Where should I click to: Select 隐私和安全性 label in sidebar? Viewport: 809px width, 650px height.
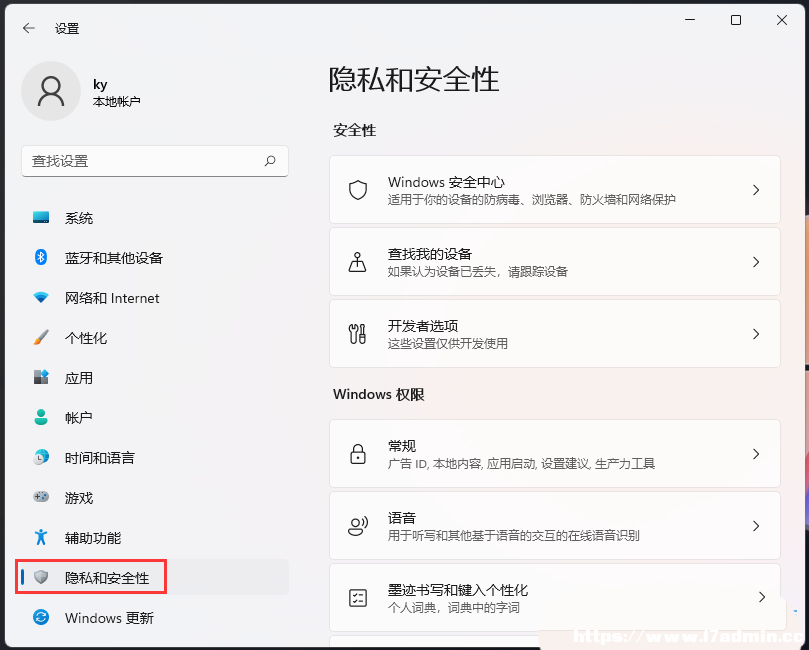tap(107, 577)
